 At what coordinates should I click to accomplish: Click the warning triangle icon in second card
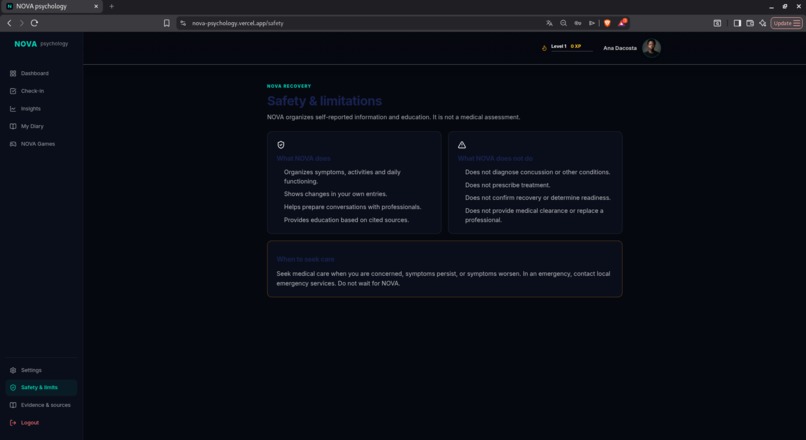click(x=462, y=145)
